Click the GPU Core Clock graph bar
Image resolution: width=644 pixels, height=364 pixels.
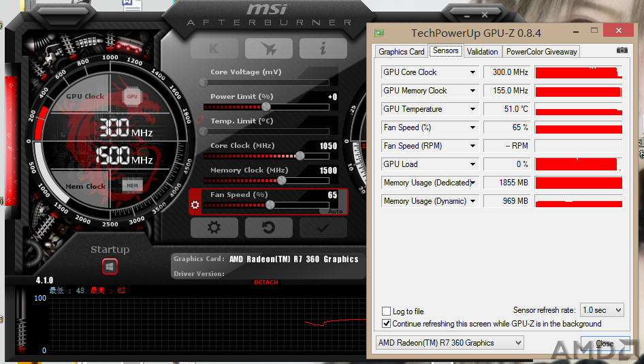(578, 72)
